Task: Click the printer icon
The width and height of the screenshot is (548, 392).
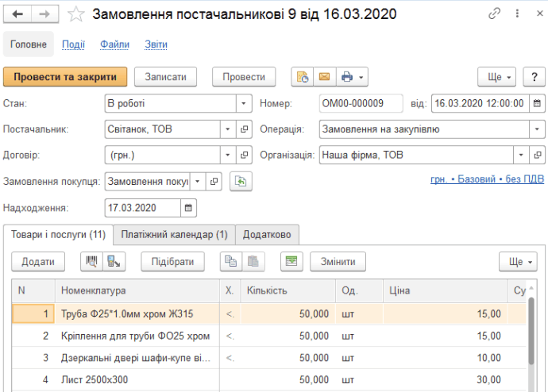Action: pyautogui.click(x=347, y=77)
